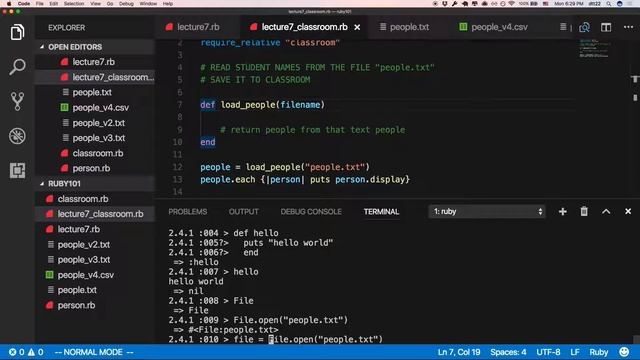Click the Wi-Fi icon in menu bar
Image resolution: width=640 pixels, height=360 pixels.
click(x=511, y=4)
